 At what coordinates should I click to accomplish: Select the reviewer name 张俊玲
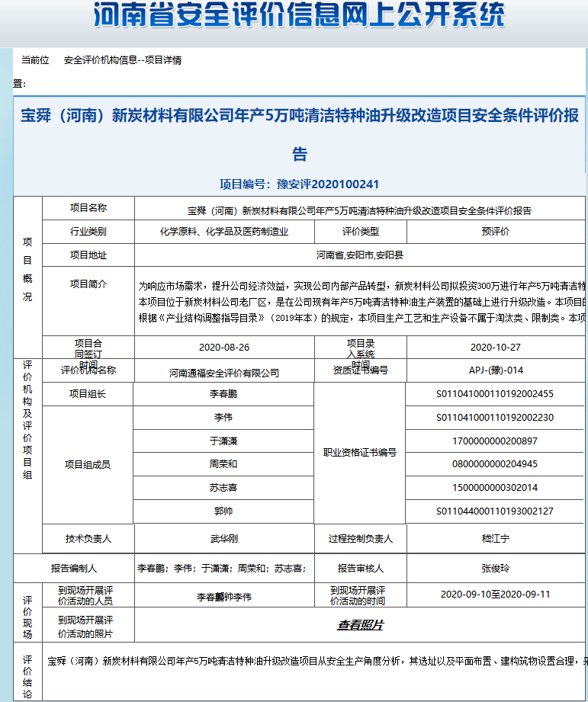(x=496, y=568)
